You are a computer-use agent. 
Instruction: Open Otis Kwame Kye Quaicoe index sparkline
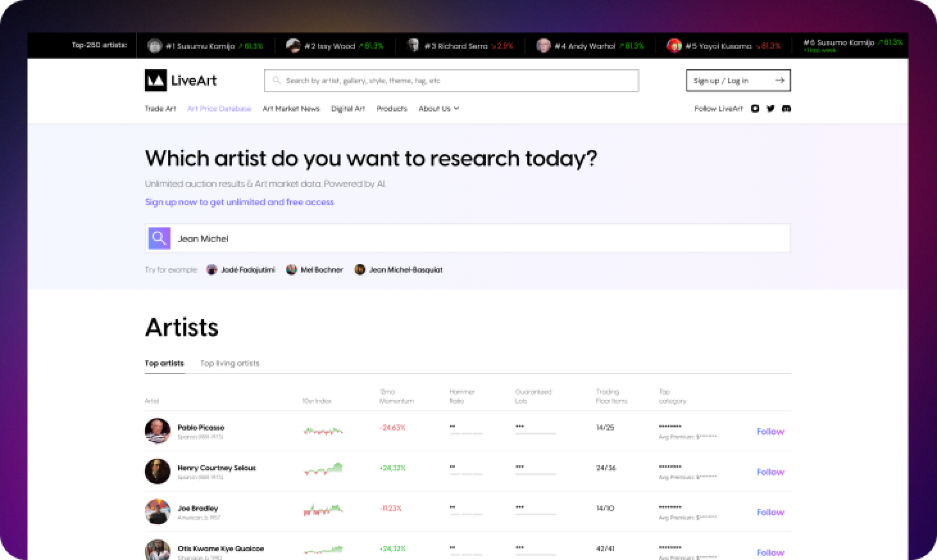coord(323,549)
